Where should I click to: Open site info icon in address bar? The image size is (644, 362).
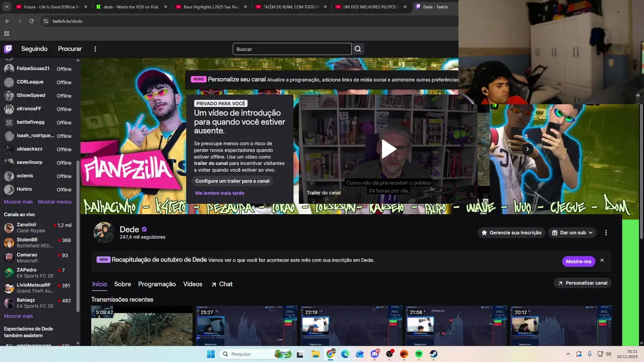click(46, 21)
